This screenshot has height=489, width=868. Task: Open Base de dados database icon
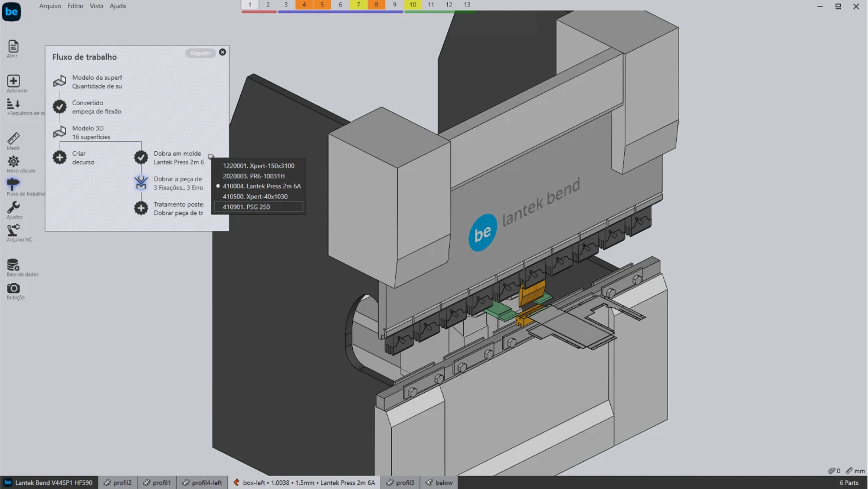coord(13,265)
